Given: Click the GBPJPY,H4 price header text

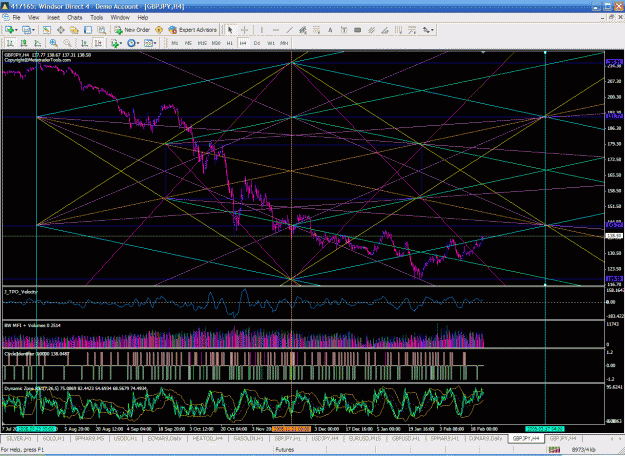Looking at the screenshot, I should pyautogui.click(x=47, y=55).
